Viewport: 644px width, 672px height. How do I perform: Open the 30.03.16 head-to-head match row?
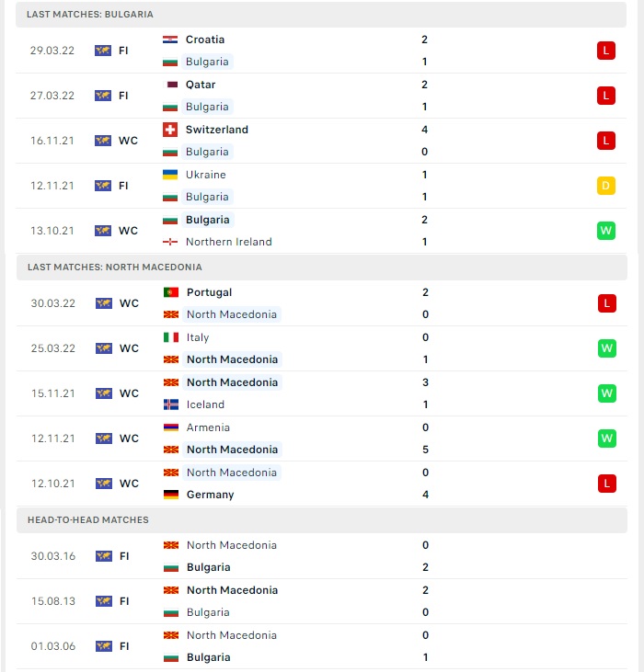click(322, 556)
